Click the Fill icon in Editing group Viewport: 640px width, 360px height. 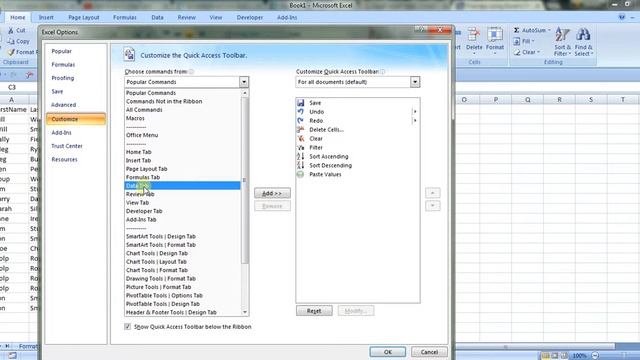(517, 41)
